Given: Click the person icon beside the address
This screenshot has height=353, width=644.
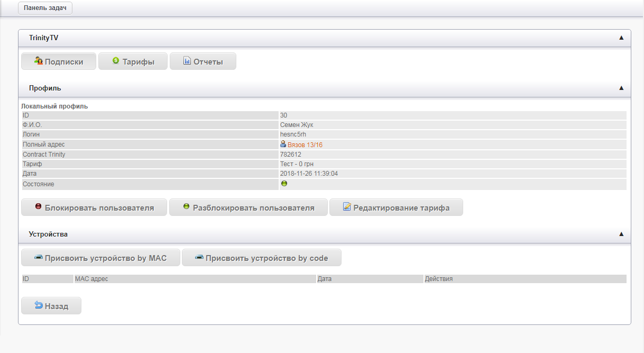Looking at the screenshot, I should (283, 144).
